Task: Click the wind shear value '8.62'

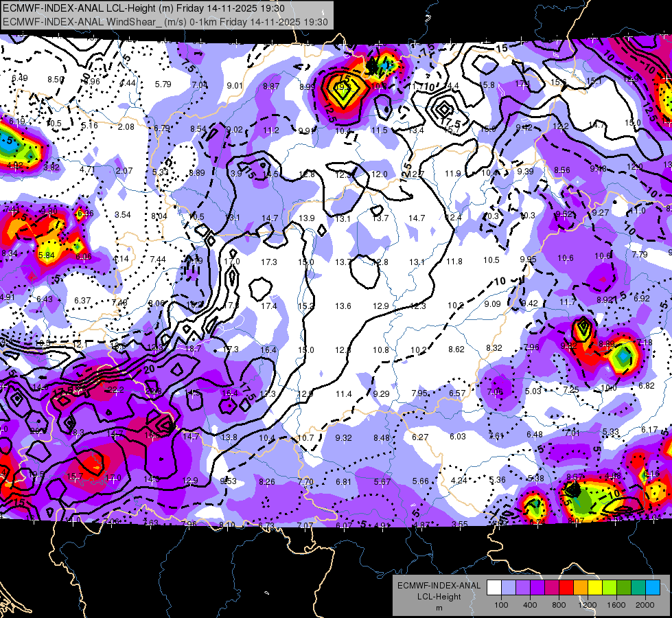Action: (x=456, y=349)
